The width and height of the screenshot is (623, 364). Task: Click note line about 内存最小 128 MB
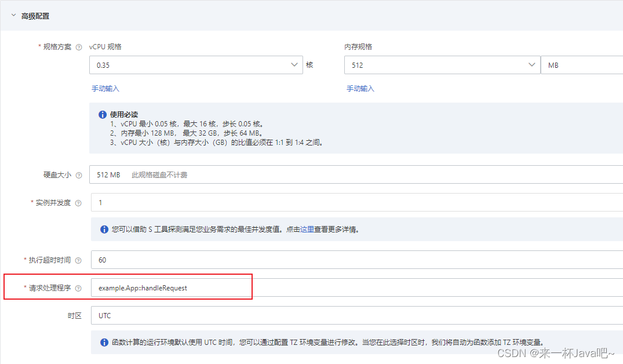coord(186,133)
